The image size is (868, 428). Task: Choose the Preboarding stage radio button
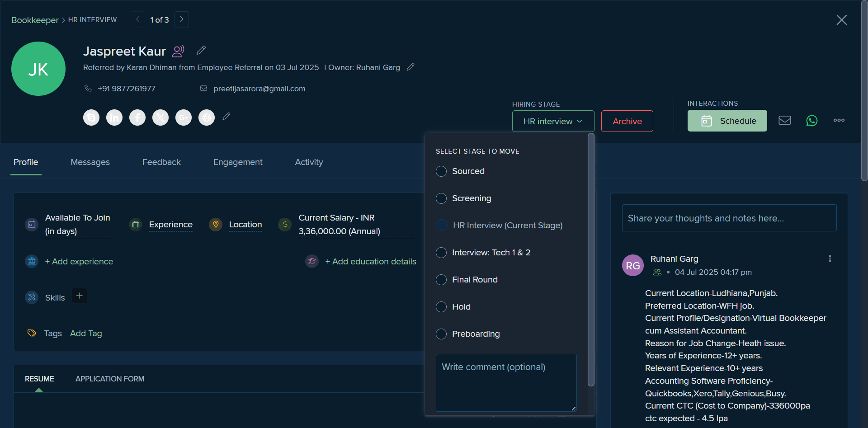[441, 334]
